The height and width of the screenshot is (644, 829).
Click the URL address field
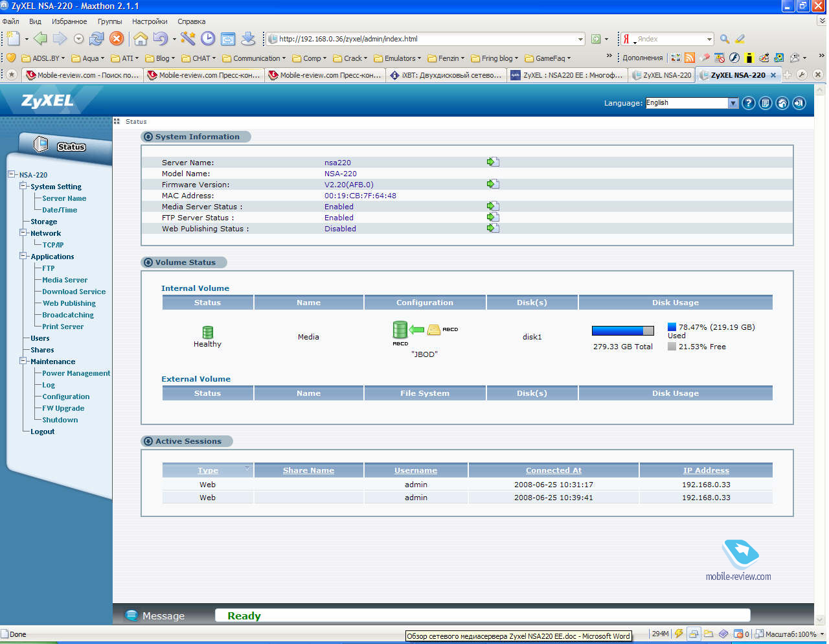pos(427,39)
